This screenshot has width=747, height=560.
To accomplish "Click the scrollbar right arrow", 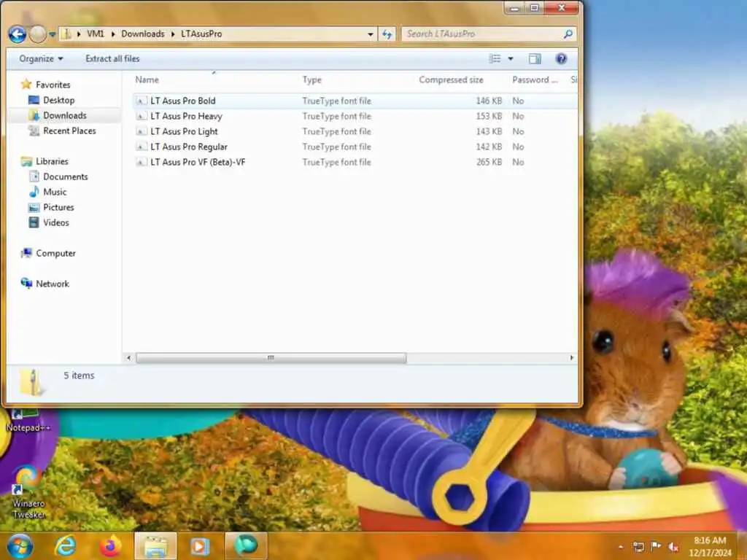I will (x=572, y=357).
